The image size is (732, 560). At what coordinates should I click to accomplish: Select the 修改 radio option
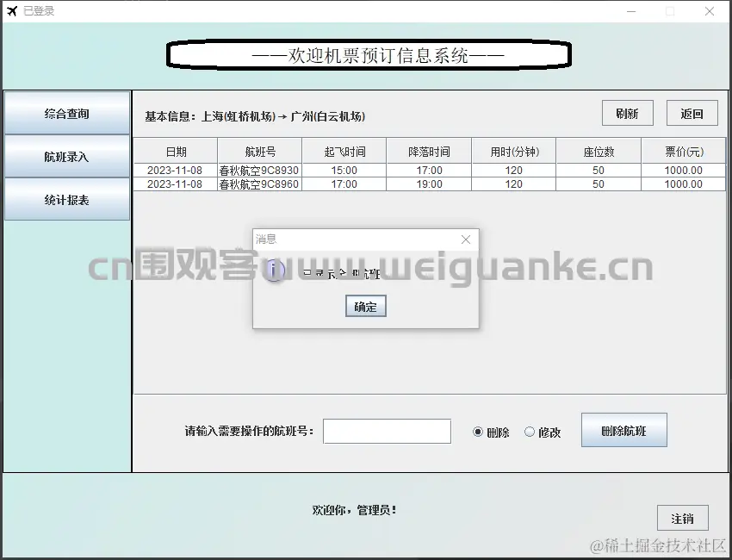coord(543,432)
